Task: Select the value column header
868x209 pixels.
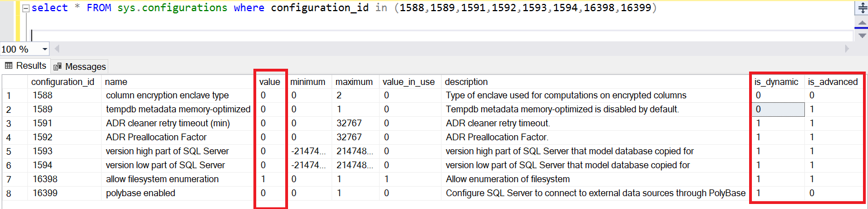Action: pos(270,82)
